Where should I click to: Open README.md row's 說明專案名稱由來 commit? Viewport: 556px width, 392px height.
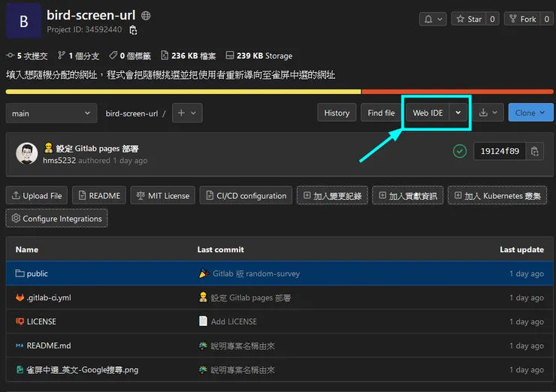[243, 345]
